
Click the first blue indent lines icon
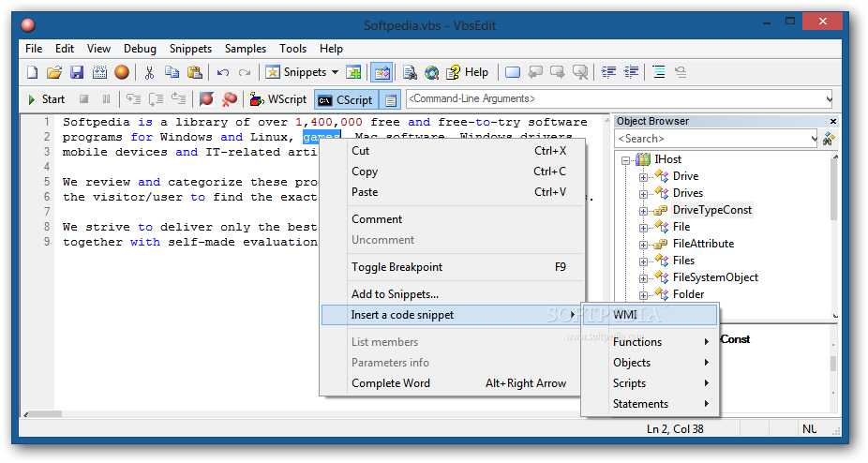(x=609, y=72)
